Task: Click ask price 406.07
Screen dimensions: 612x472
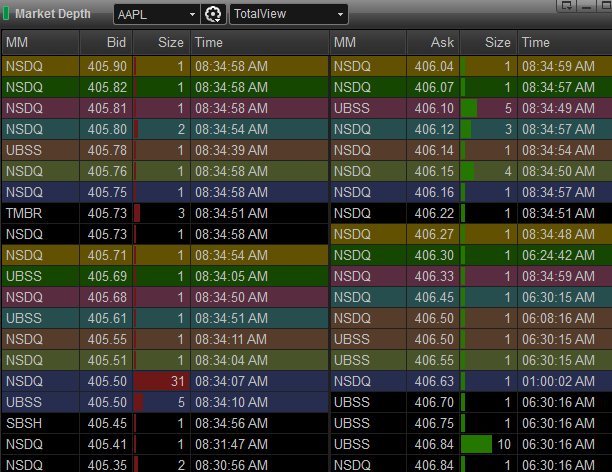Action: point(434,87)
